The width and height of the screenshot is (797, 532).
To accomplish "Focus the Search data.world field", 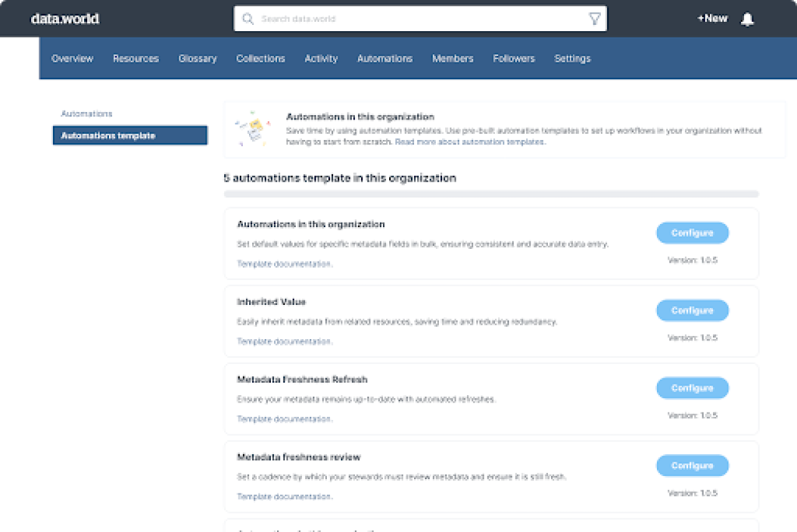I will (x=420, y=19).
